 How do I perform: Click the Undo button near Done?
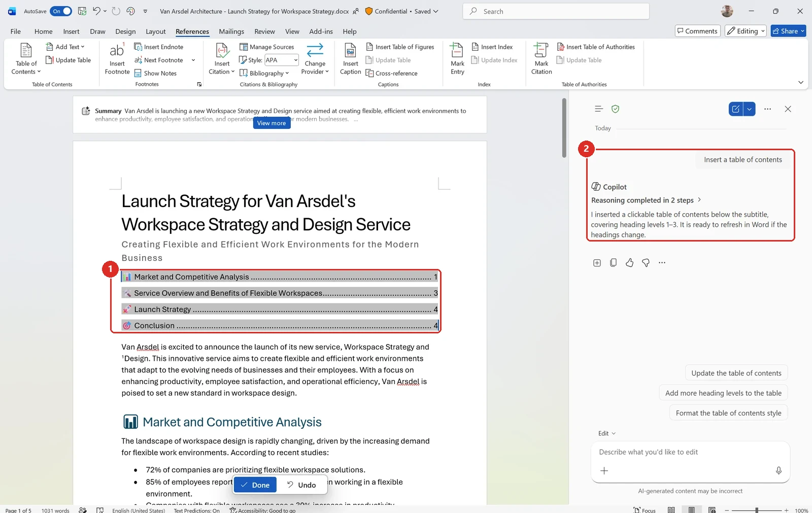301,485
